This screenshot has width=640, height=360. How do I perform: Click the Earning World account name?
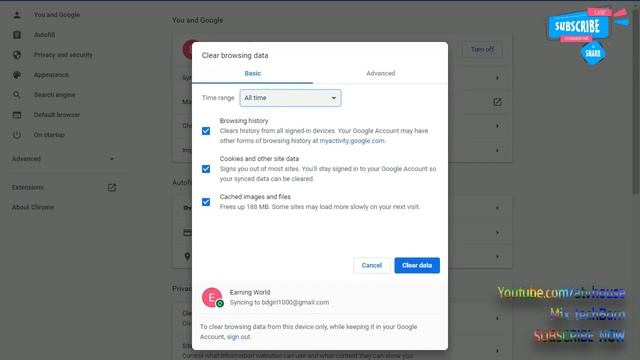click(250, 292)
